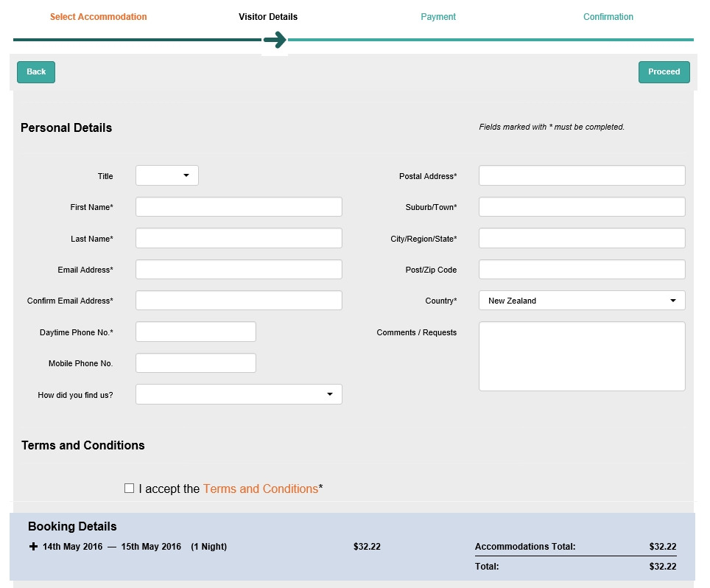This screenshot has height=588, width=710.
Task: Open the How did you find us dropdown
Action: [x=239, y=394]
